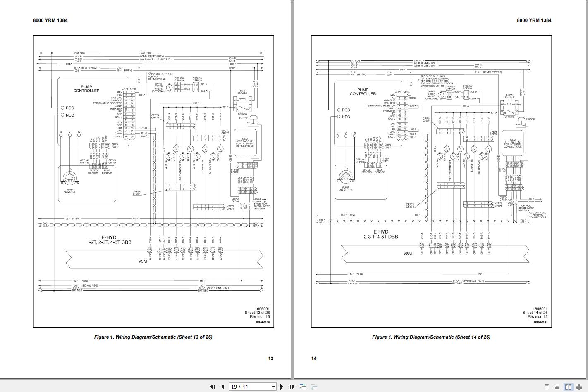Click the right page header '8000 YRM 1384'
Image resolution: width=588 pixels, height=392 pixels.
[534, 20]
